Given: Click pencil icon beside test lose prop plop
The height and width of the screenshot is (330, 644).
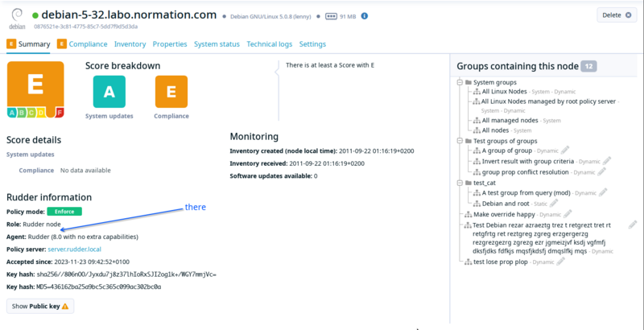Looking at the screenshot, I should pyautogui.click(x=560, y=261).
